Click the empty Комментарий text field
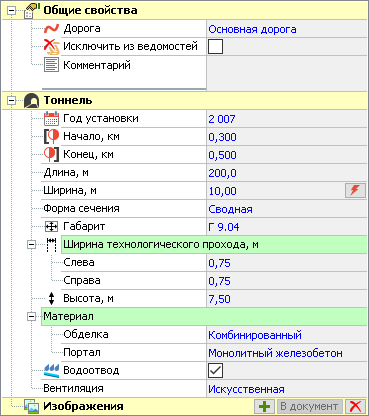The image size is (369, 416). pyautogui.click(x=287, y=73)
